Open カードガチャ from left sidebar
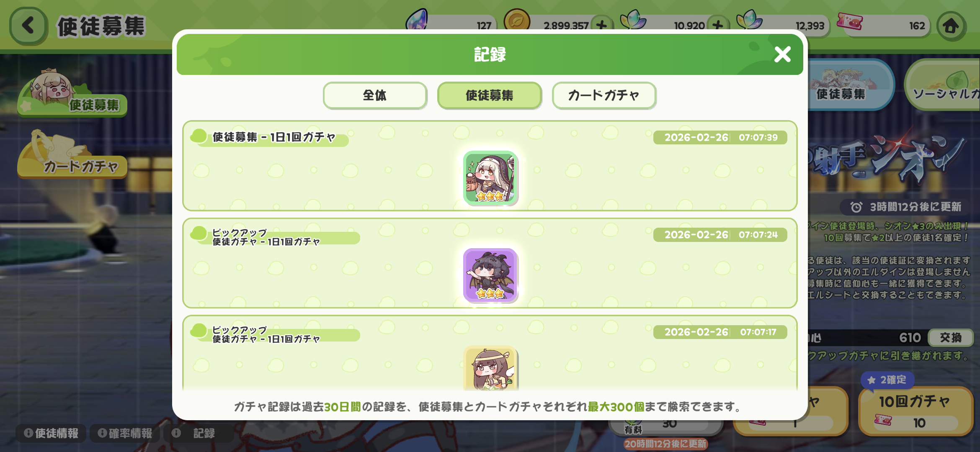Image resolution: width=980 pixels, height=452 pixels. click(72, 157)
